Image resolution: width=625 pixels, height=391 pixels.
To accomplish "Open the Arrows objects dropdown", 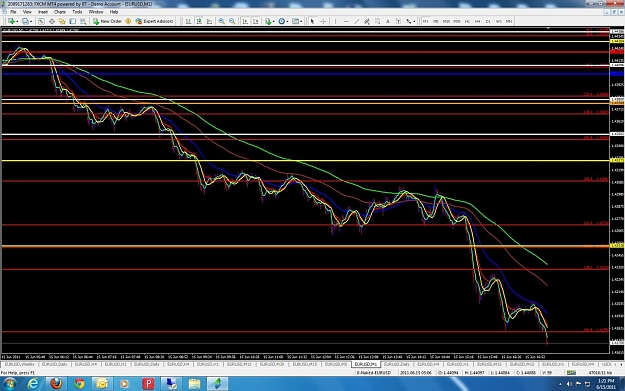I will coord(410,21).
